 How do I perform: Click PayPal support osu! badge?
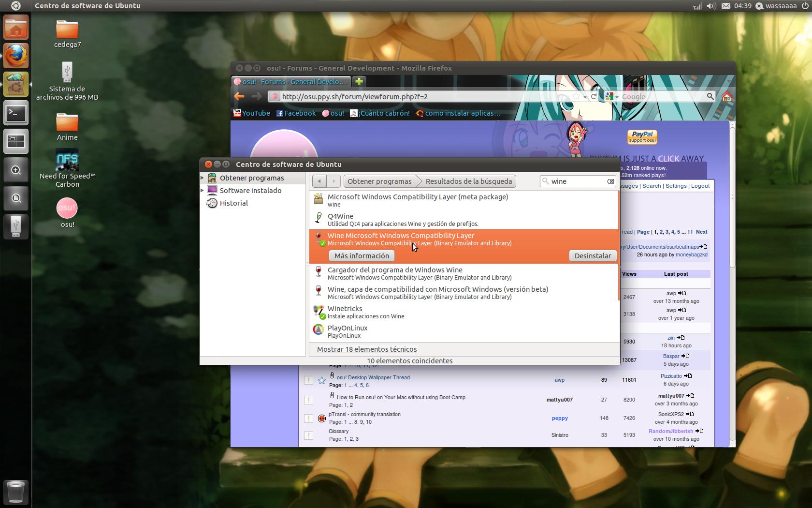(642, 137)
